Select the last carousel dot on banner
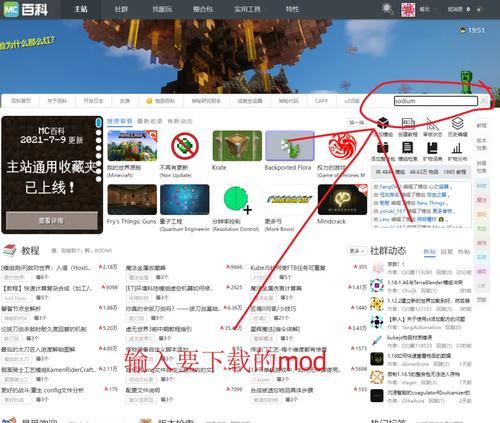The width and height of the screenshot is (500, 423). pyautogui.click(x=98, y=179)
